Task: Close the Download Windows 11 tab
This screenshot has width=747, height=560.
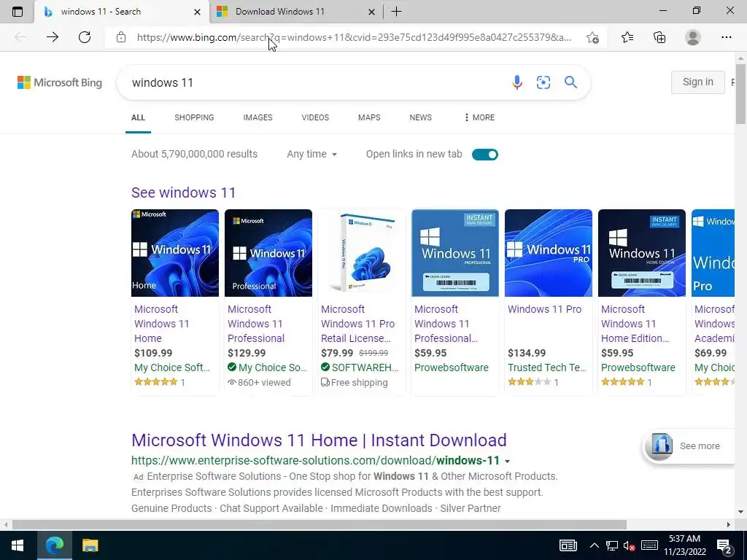Action: [371, 12]
